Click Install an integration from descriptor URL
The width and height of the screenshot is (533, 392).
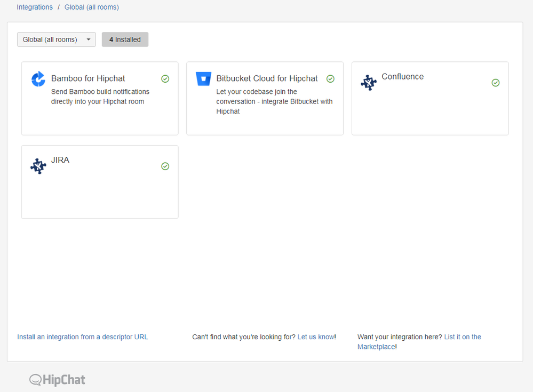(x=83, y=337)
